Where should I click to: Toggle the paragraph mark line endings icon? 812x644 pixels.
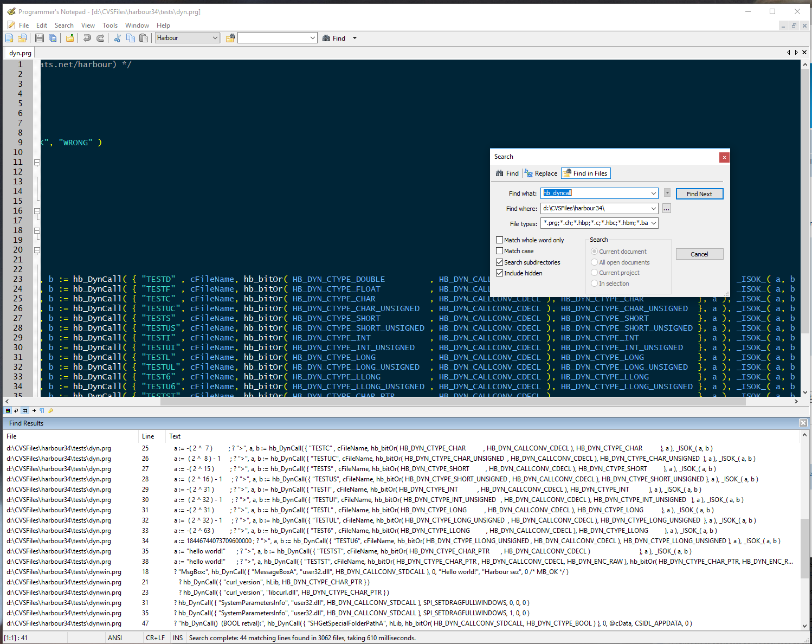tap(42, 411)
